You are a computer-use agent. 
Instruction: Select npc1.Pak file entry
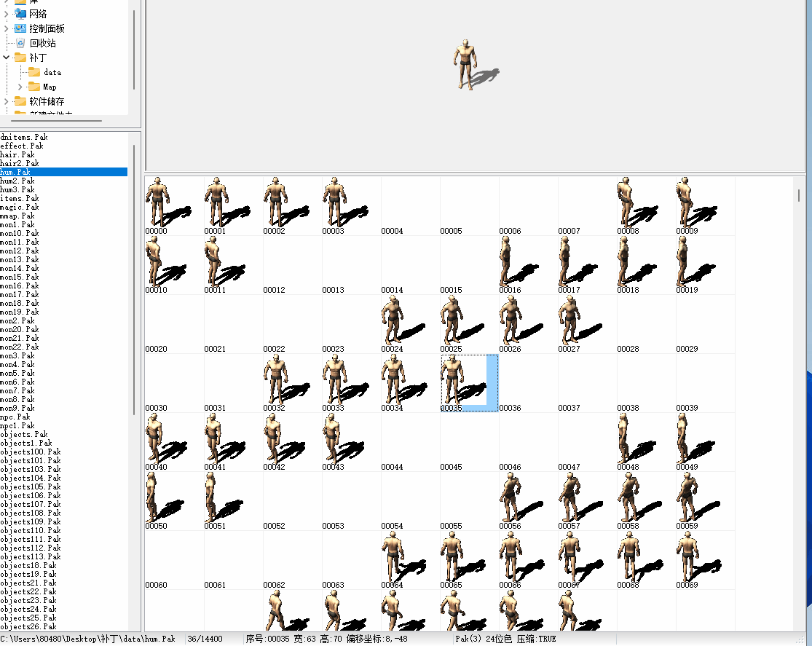tap(17, 426)
